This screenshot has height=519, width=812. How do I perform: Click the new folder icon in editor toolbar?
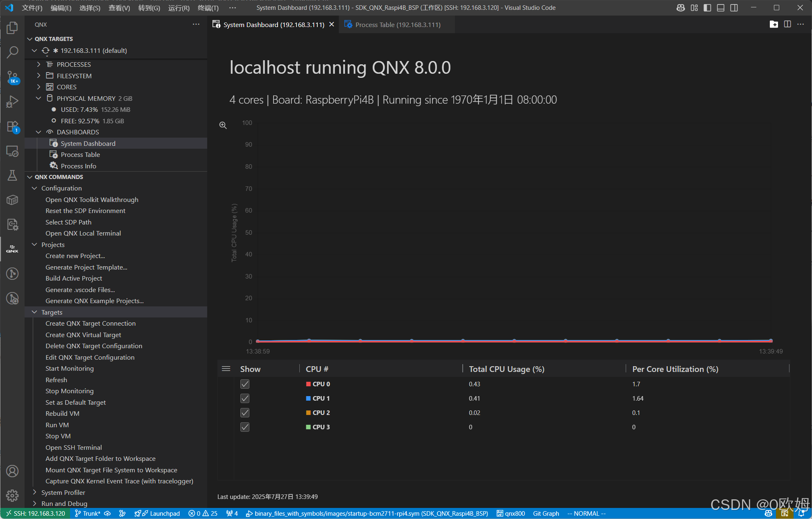click(x=774, y=25)
